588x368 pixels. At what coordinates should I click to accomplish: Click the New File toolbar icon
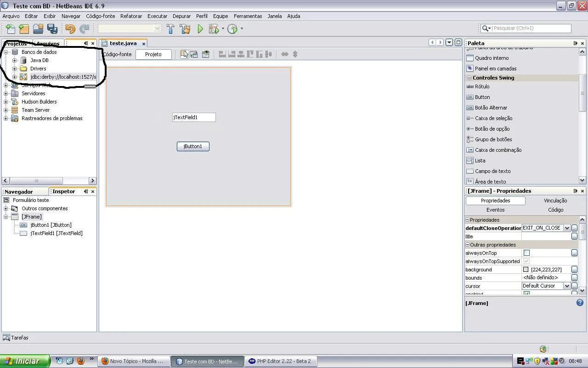tap(10, 29)
